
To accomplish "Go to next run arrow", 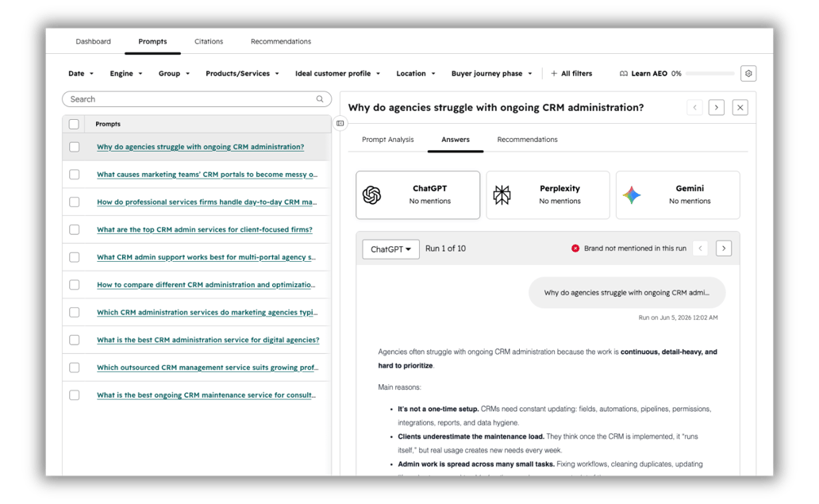I will (x=724, y=248).
